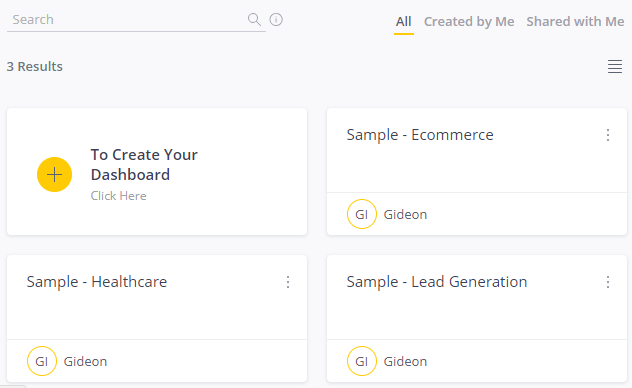Click Gideon owner name on Ecommerce card
The image size is (632, 388).
tap(405, 214)
